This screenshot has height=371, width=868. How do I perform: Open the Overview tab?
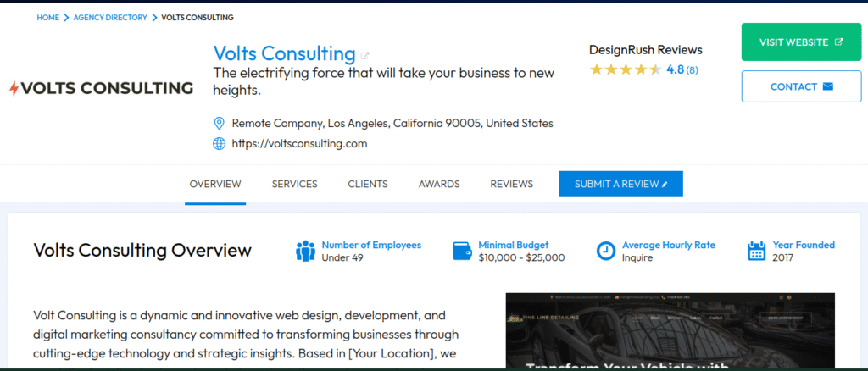(x=215, y=184)
